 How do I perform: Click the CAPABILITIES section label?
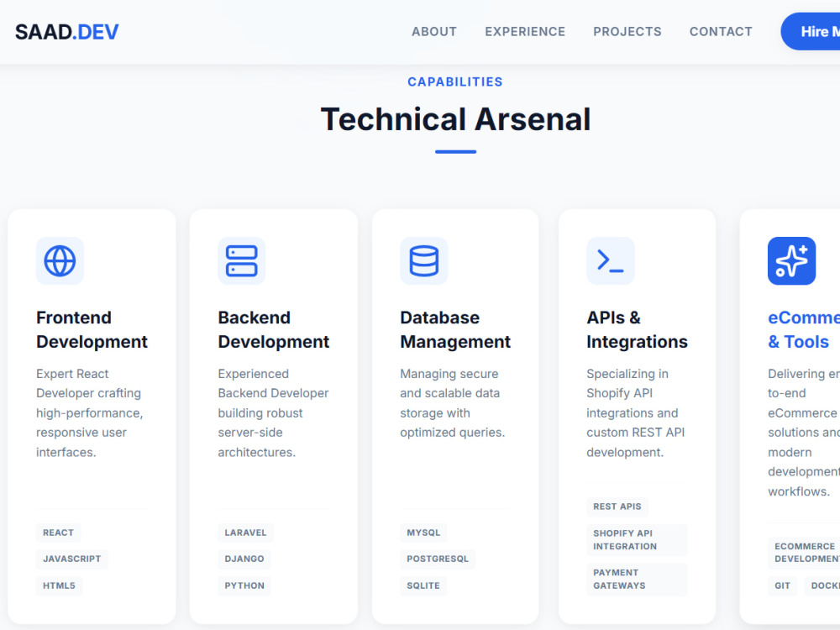(x=455, y=82)
